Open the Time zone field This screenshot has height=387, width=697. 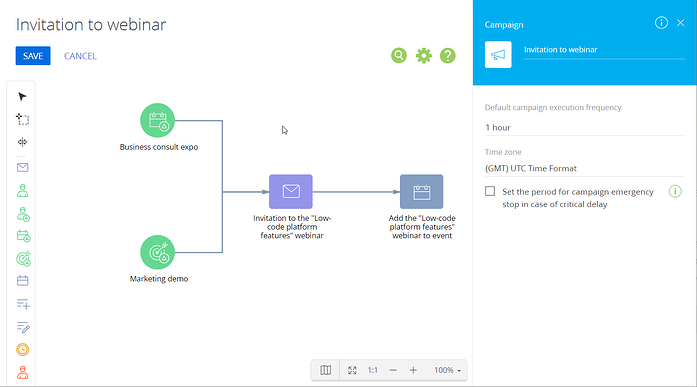(x=585, y=168)
